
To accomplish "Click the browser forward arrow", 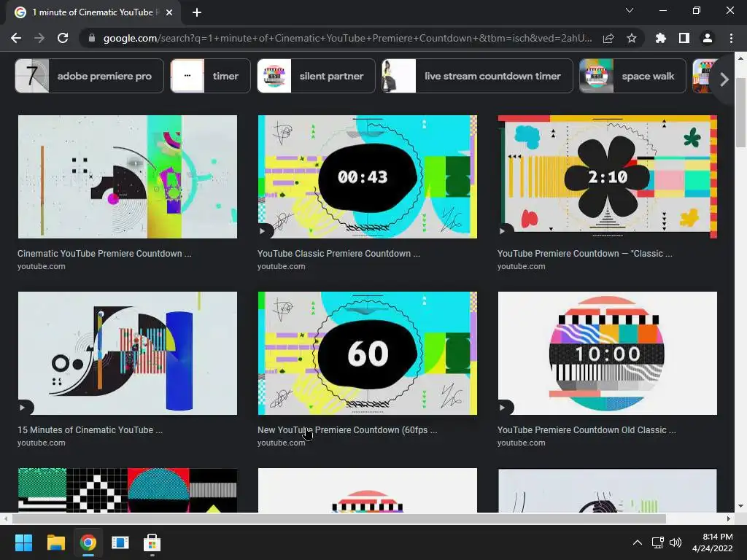I will pos(39,38).
